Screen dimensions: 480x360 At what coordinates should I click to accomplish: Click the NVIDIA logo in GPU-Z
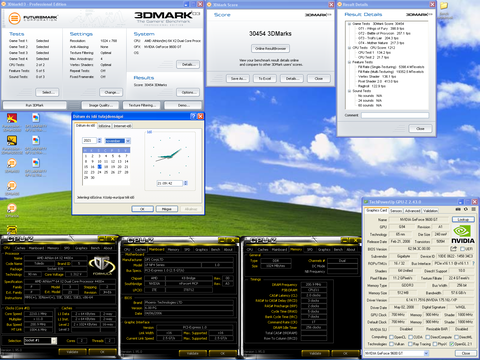[463, 234]
